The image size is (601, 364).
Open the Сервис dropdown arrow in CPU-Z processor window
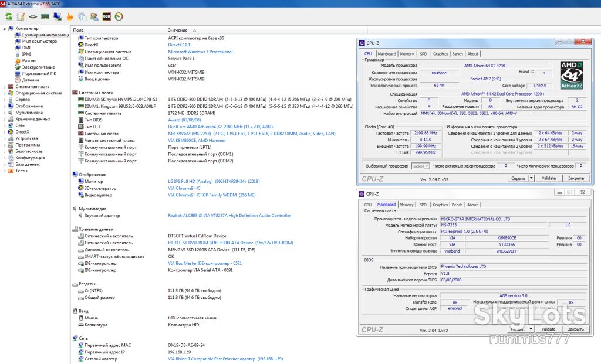point(531,178)
